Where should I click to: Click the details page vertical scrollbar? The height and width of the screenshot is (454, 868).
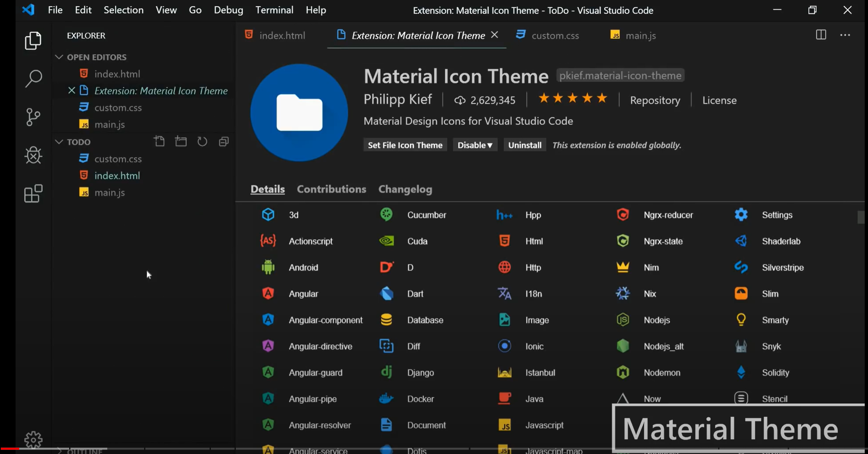pos(860,217)
